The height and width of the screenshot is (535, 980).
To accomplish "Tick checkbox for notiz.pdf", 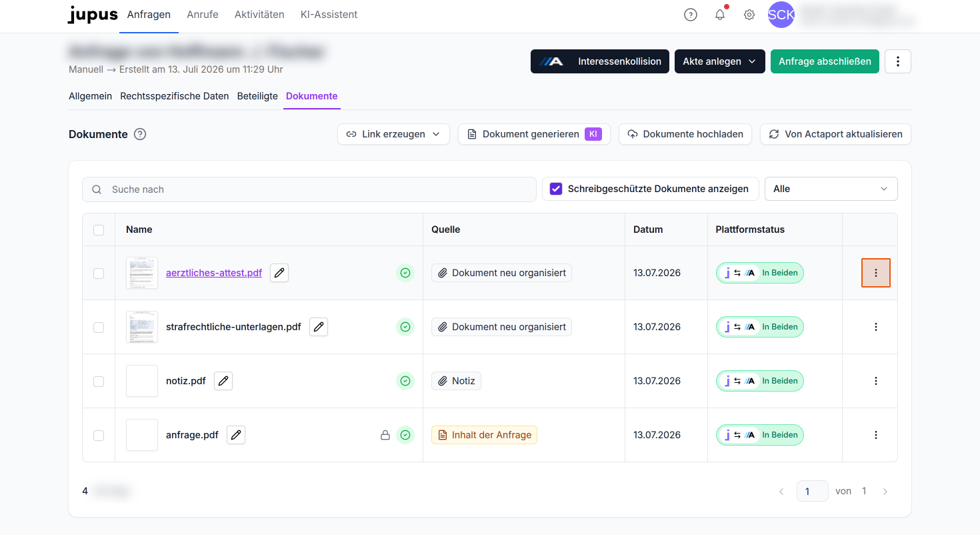I will pos(99,382).
